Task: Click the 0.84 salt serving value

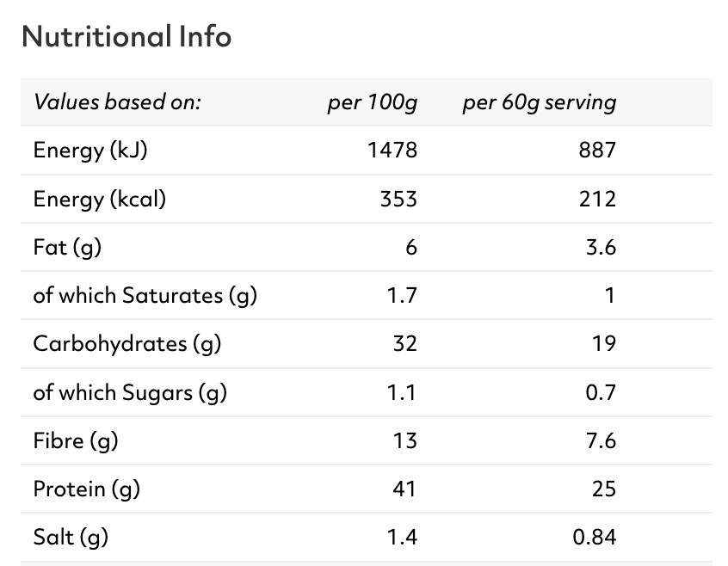Action: pyautogui.click(x=594, y=538)
